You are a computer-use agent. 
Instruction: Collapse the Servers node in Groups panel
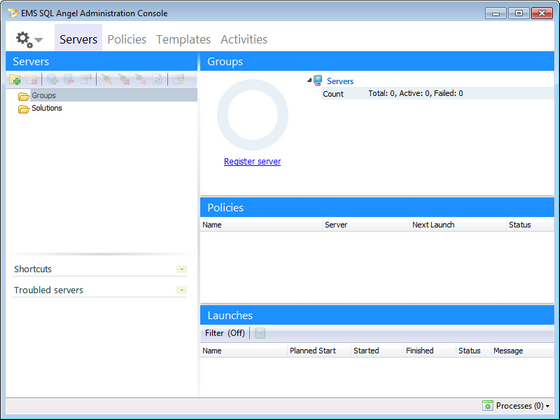[x=309, y=81]
